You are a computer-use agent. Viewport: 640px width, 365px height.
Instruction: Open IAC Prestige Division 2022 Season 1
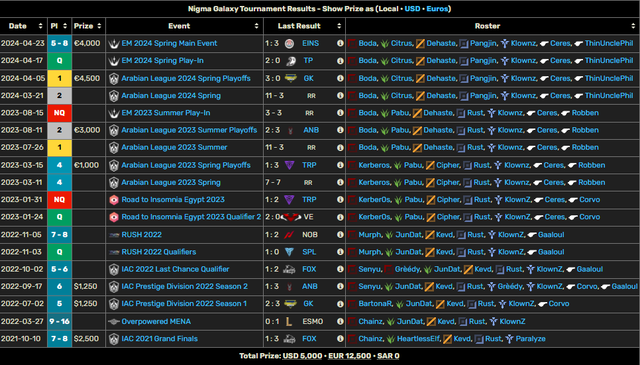[184, 303]
